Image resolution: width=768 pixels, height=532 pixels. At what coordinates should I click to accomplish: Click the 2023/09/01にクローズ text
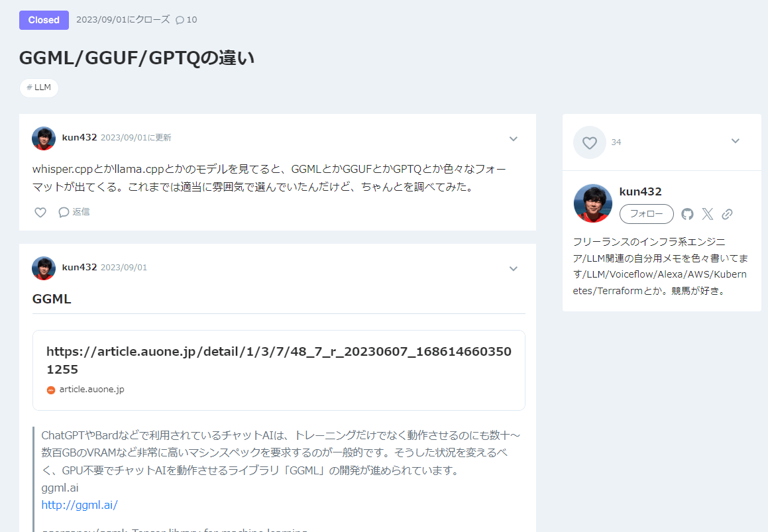[123, 20]
